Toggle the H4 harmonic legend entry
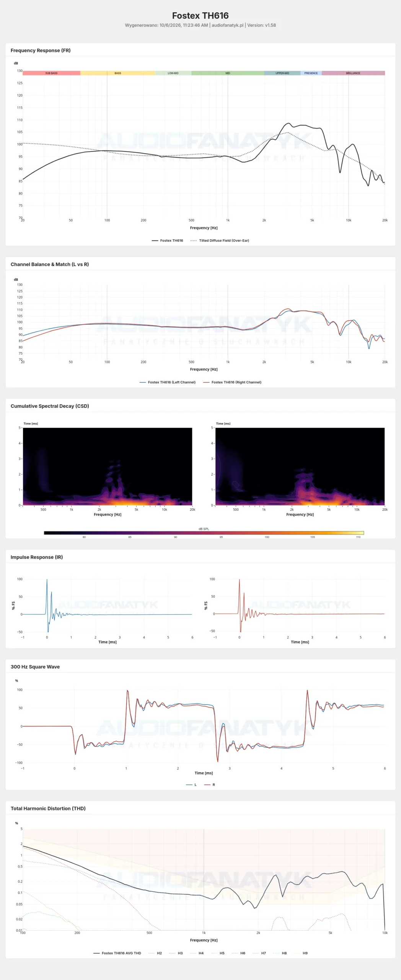Image resolution: width=401 pixels, height=980 pixels. point(197,953)
